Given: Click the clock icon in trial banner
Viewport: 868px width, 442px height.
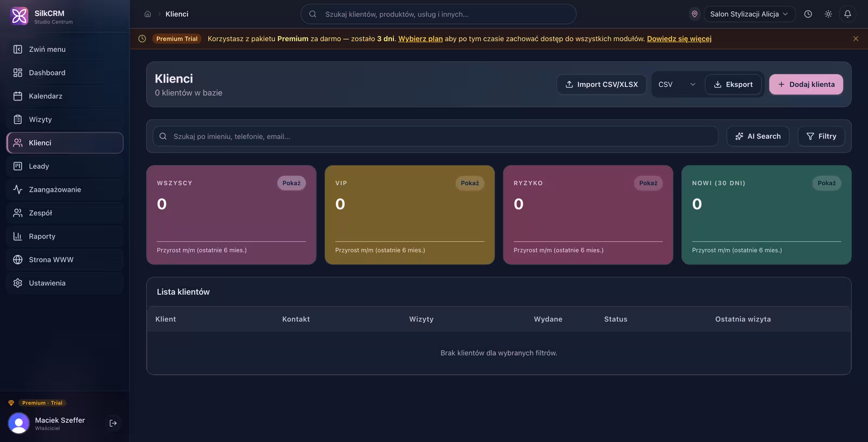Looking at the screenshot, I should 142,39.
